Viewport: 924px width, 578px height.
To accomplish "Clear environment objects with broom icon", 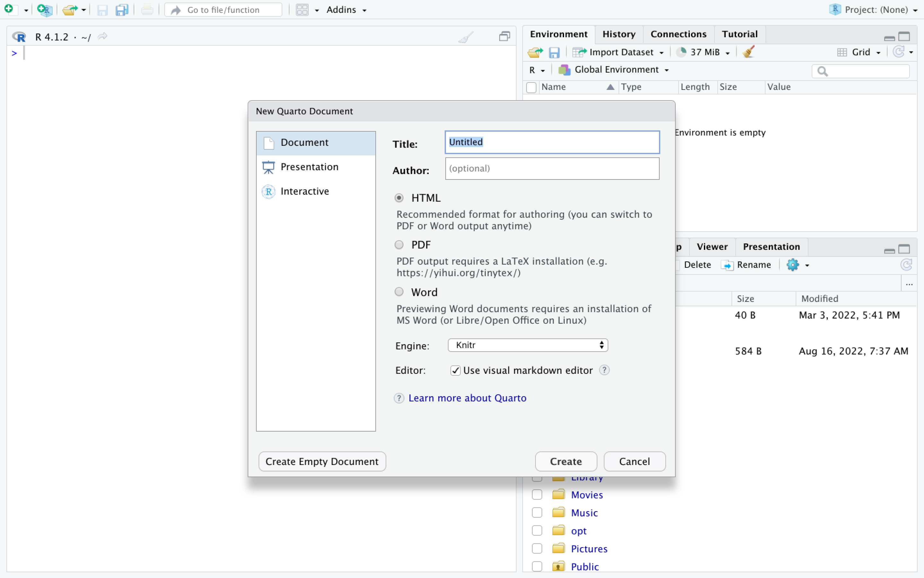I will [x=749, y=52].
